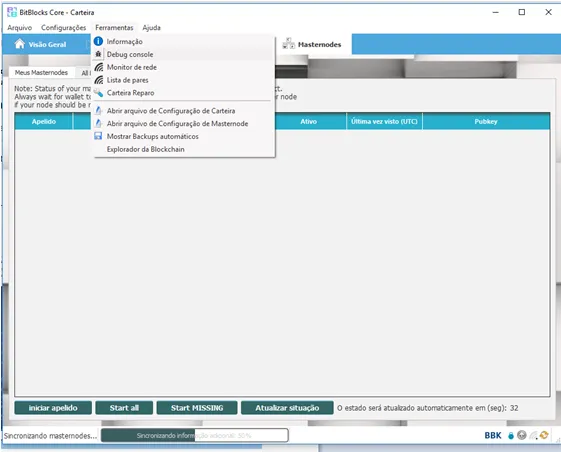Click the pen icon for Configuração de Masternode
561x452 pixels.
pos(98,123)
